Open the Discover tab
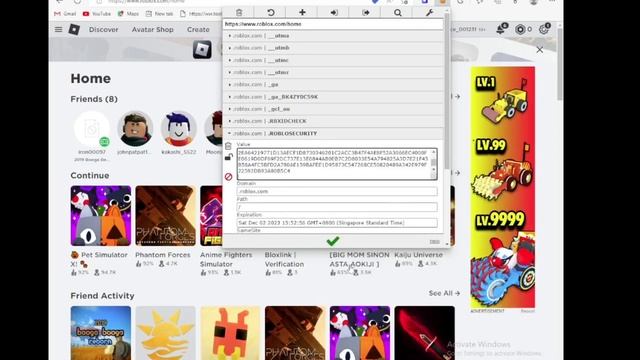The image size is (640, 360). point(104,29)
